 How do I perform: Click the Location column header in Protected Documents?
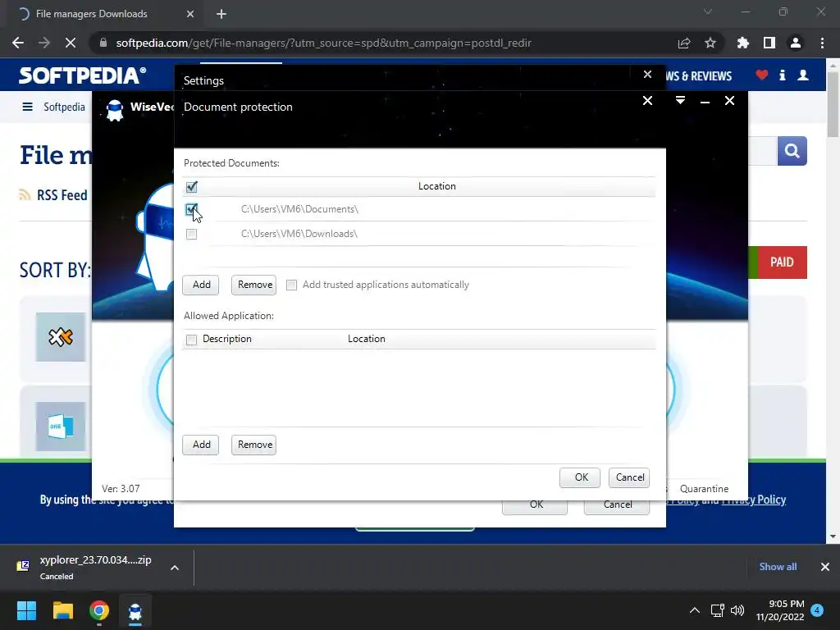[x=436, y=186]
